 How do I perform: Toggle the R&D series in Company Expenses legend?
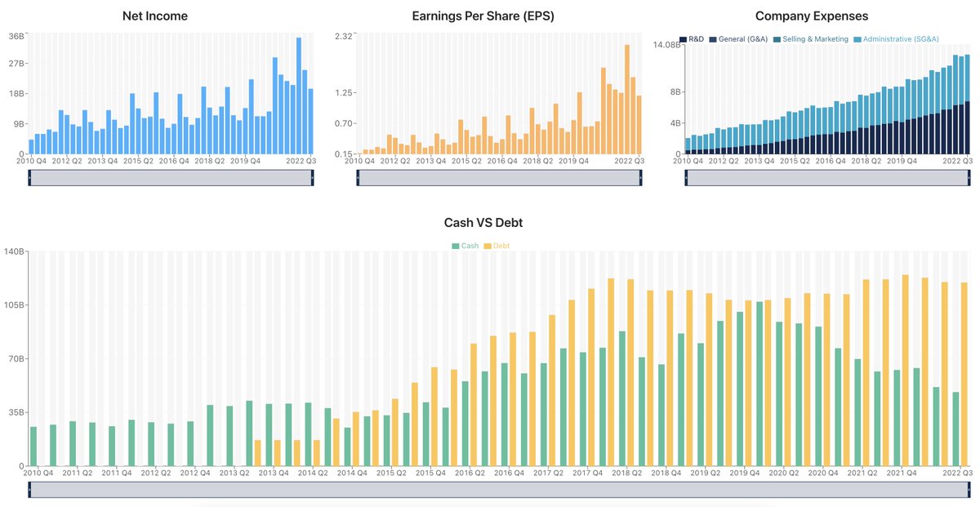(x=692, y=39)
